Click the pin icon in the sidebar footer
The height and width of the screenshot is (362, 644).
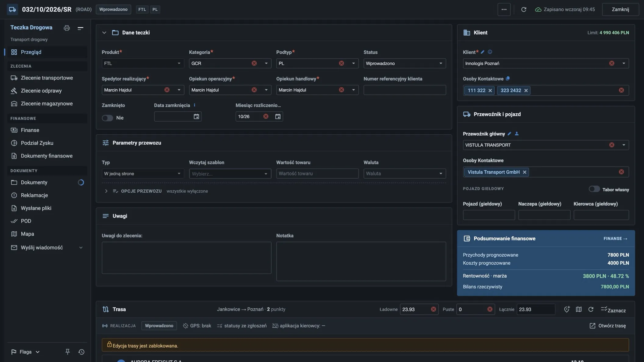pyautogui.click(x=67, y=352)
